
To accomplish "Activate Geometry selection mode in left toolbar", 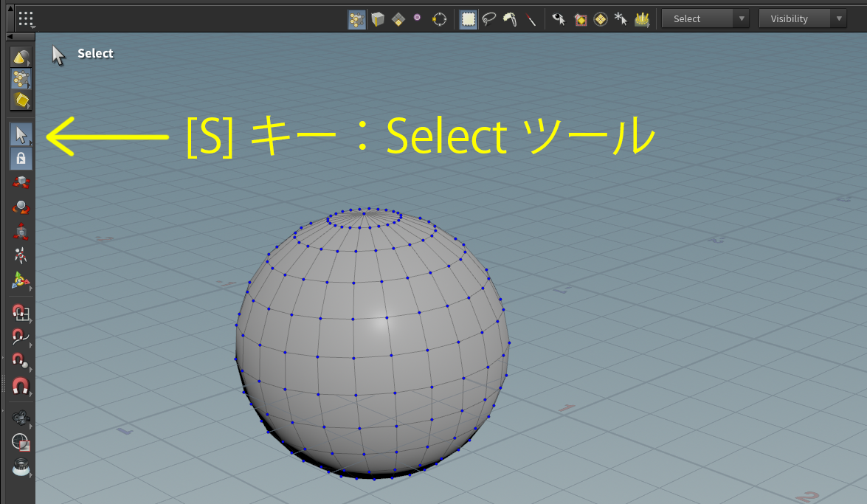I will coord(21,79).
